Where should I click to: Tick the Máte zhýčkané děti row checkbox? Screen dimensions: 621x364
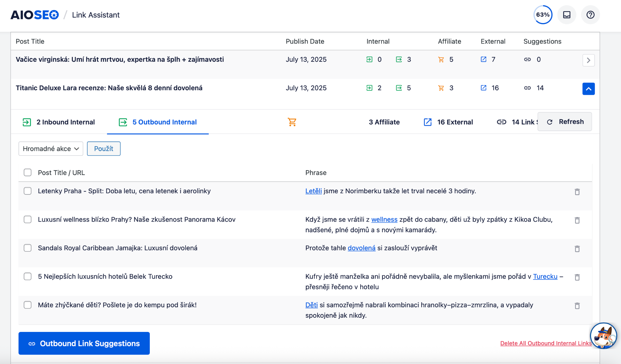[28, 305]
